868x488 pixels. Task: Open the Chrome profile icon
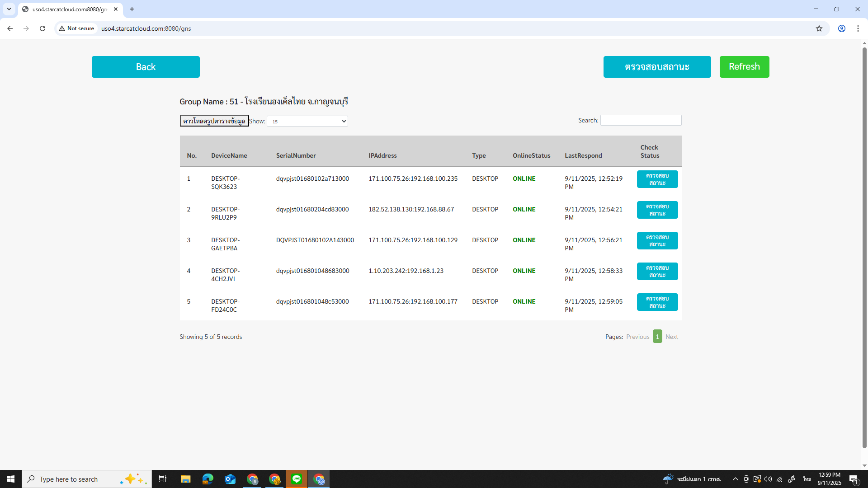[842, 28]
